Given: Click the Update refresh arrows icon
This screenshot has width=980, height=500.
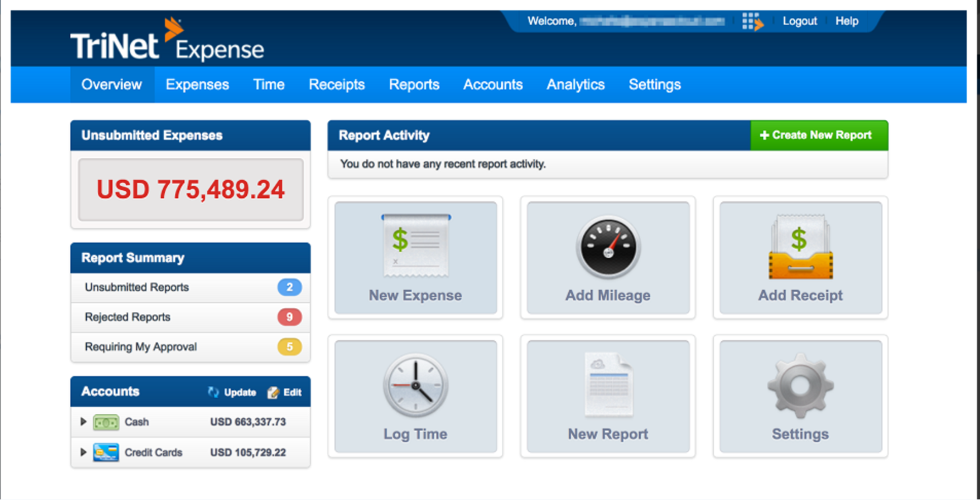Looking at the screenshot, I should point(213,392).
